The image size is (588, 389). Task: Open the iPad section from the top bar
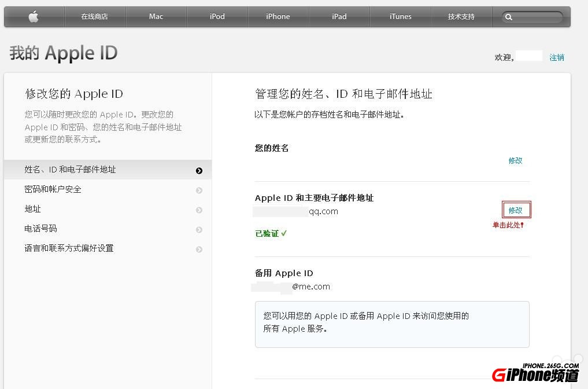click(339, 16)
